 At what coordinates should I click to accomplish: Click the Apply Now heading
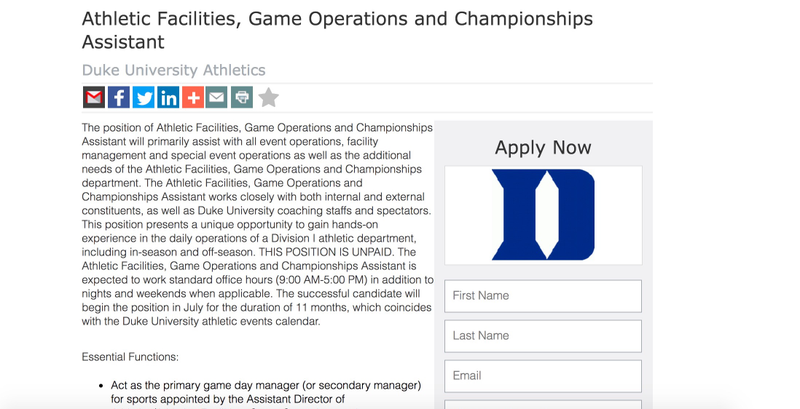click(543, 147)
